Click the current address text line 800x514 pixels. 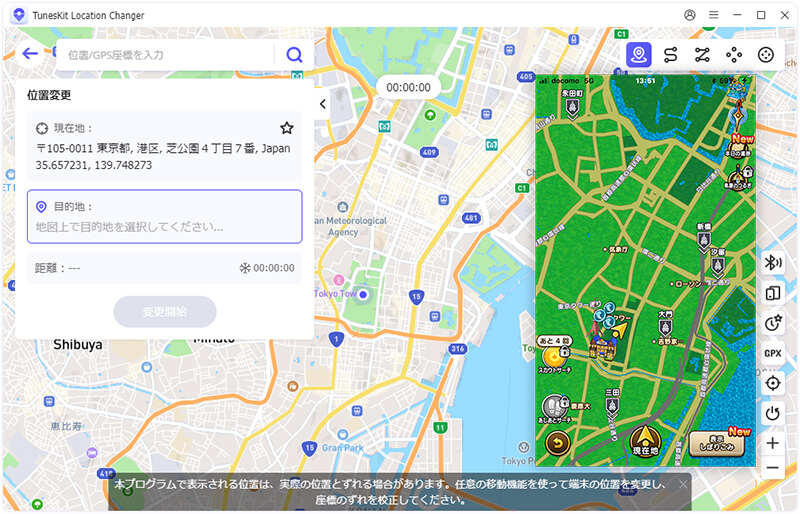(x=163, y=149)
